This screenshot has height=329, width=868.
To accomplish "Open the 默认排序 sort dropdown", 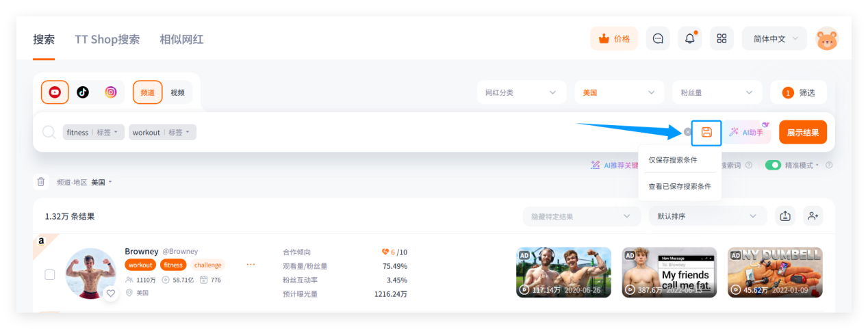I will (707, 216).
